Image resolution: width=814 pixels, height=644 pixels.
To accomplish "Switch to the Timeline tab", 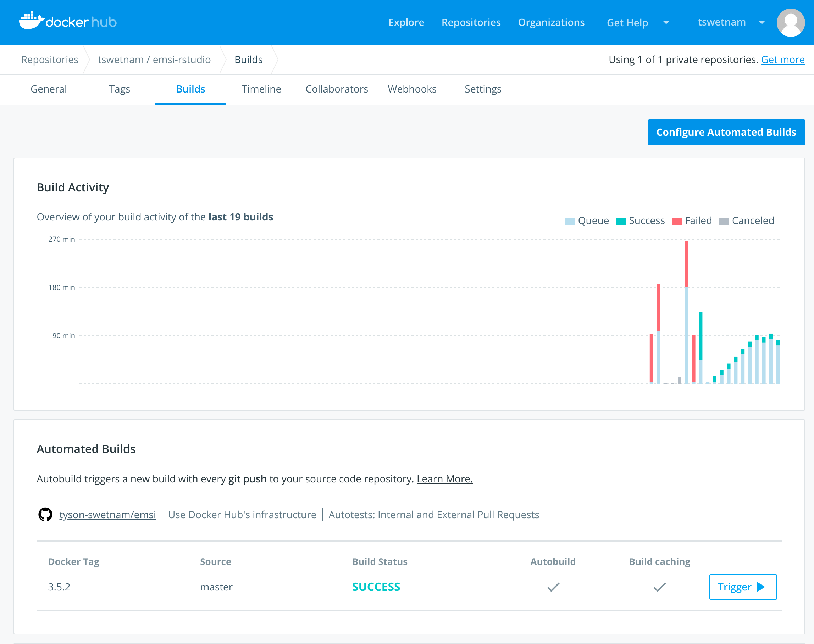I will [x=261, y=89].
